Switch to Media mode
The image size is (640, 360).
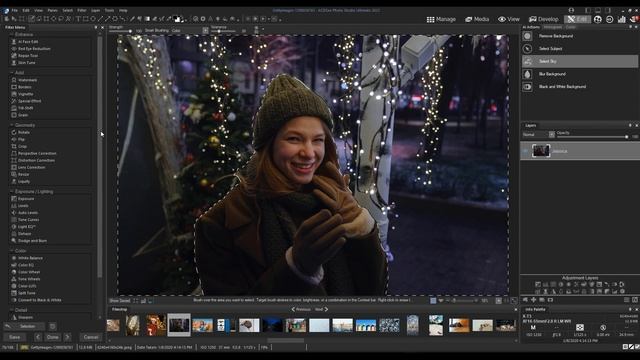click(x=477, y=19)
